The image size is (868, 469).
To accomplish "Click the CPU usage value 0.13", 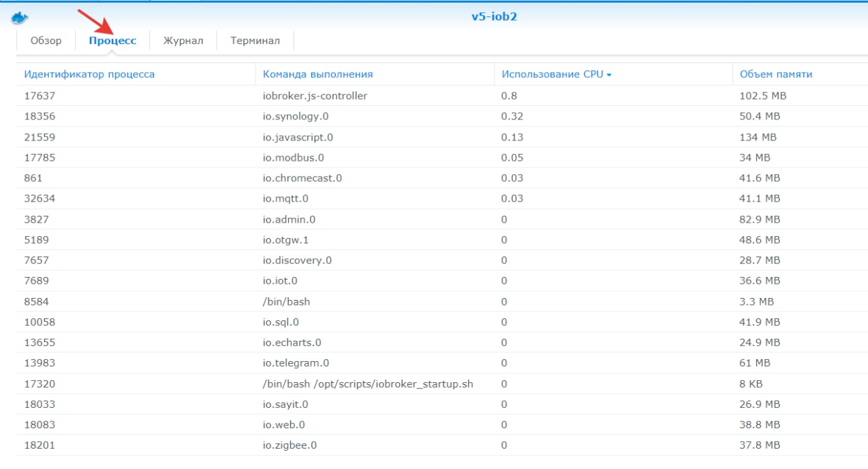I will pos(513,137).
